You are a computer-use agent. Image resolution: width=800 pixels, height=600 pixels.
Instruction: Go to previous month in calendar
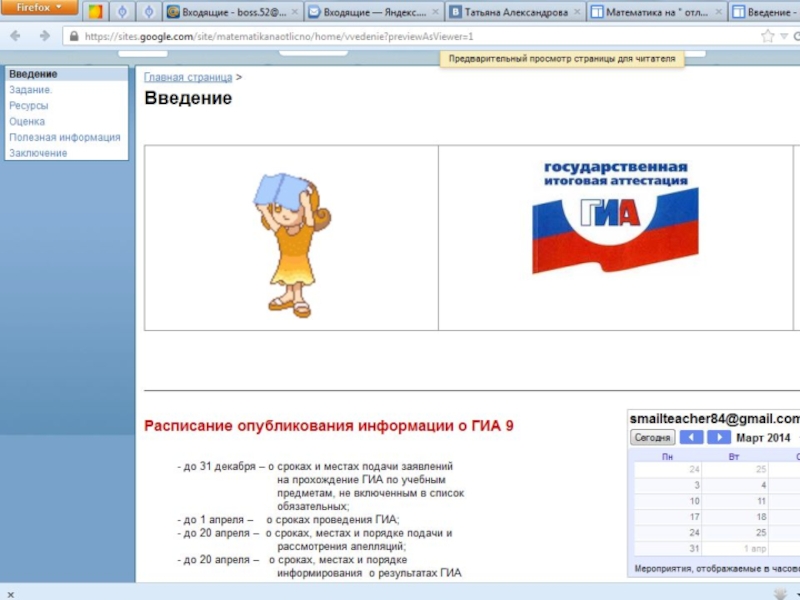click(x=691, y=437)
